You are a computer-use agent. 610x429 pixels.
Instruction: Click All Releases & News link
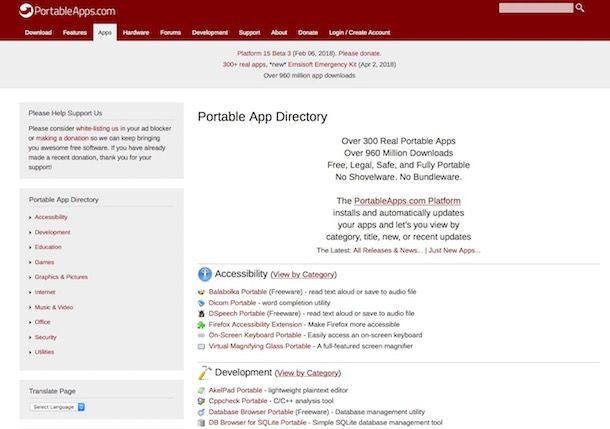pos(388,250)
